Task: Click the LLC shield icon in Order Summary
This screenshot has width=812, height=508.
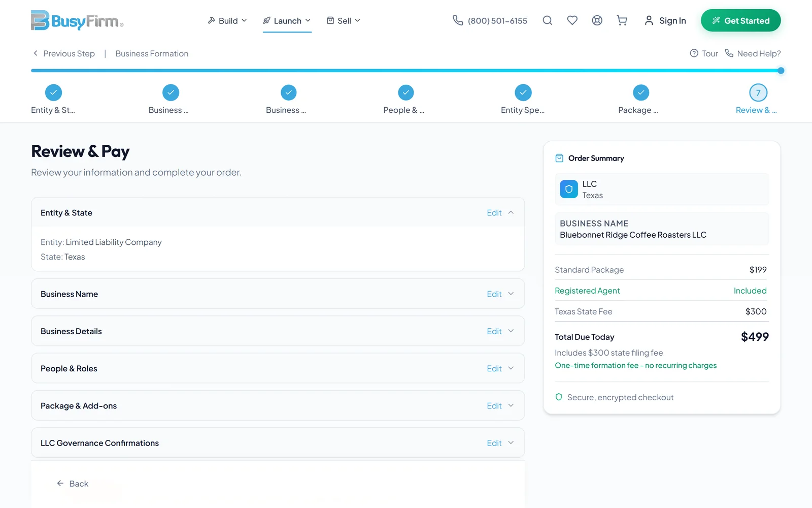Action: [569, 189]
